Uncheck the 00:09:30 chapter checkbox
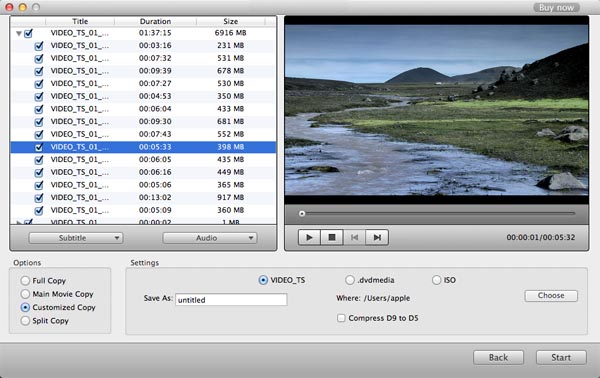 [x=39, y=122]
